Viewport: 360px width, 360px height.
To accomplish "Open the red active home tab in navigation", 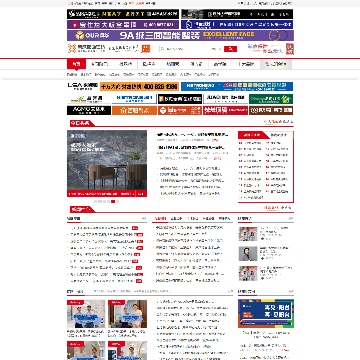I will 76,64.
